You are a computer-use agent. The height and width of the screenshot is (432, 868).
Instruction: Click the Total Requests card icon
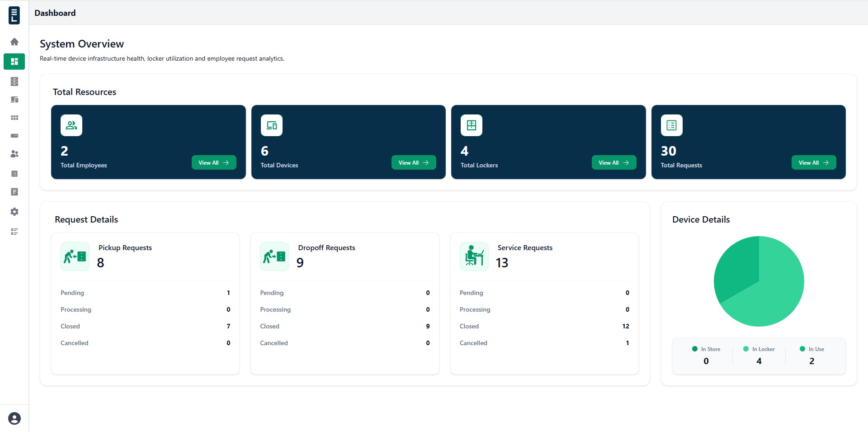pos(672,125)
